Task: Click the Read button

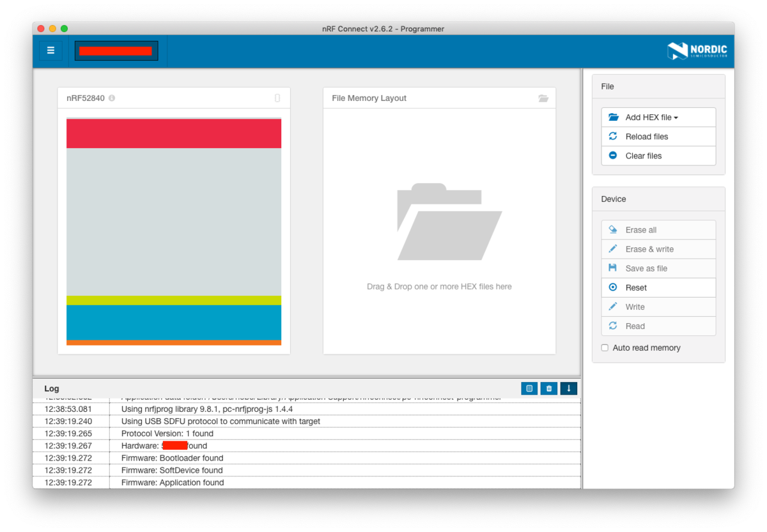Action: (x=658, y=326)
